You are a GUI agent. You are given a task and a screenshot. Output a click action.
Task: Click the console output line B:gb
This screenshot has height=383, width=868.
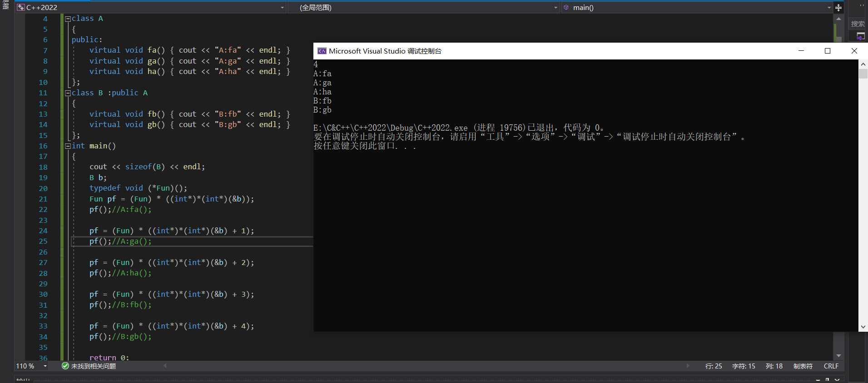[322, 110]
